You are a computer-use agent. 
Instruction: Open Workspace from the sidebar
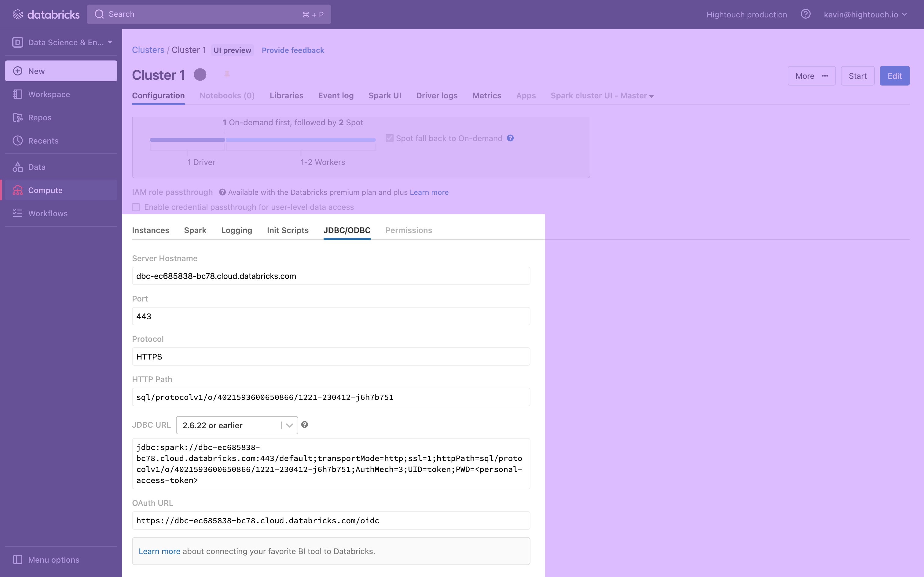[x=49, y=94]
